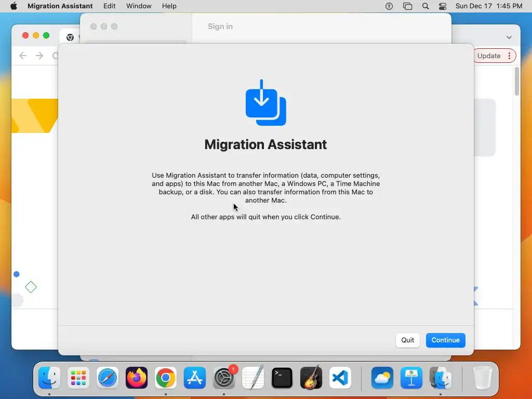Launch Firefox from the Dock

click(x=137, y=378)
